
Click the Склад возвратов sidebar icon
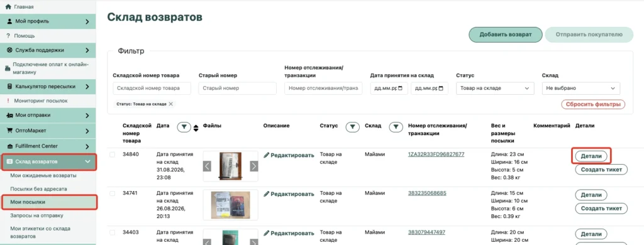click(x=10, y=161)
